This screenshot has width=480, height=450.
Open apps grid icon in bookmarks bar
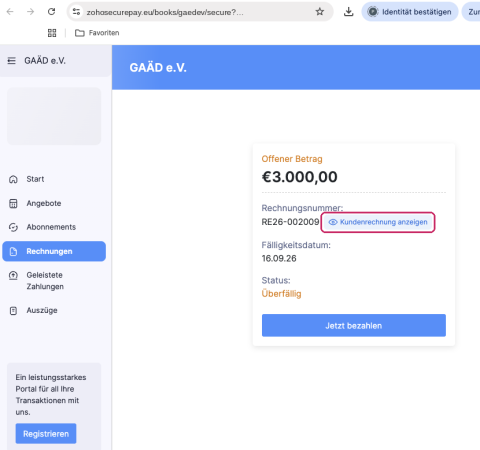click(52, 33)
